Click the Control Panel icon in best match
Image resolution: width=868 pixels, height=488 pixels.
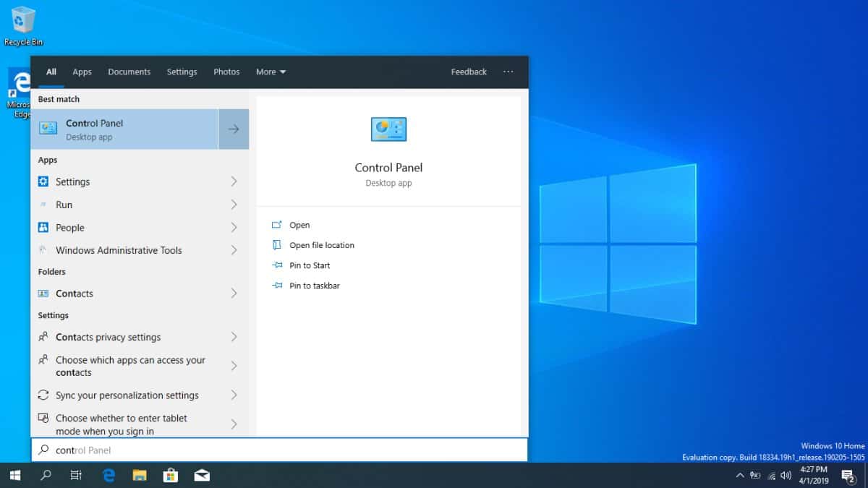(48, 129)
